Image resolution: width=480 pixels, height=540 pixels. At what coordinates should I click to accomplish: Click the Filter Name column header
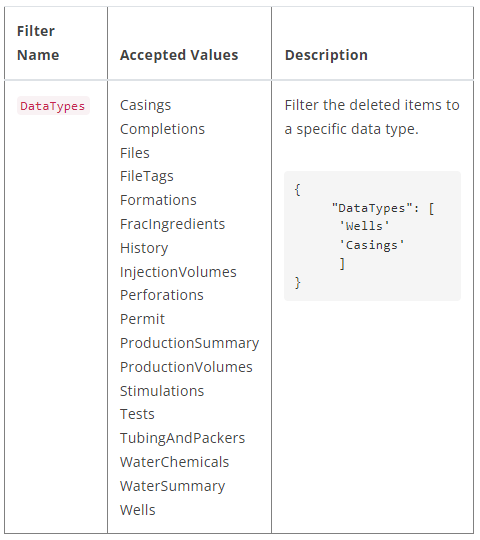click(x=38, y=43)
